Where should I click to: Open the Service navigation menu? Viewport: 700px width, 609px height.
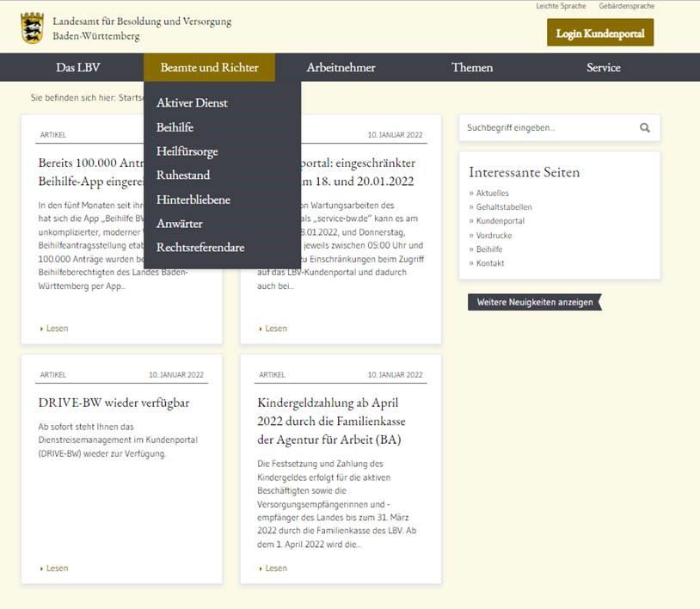[x=603, y=68]
